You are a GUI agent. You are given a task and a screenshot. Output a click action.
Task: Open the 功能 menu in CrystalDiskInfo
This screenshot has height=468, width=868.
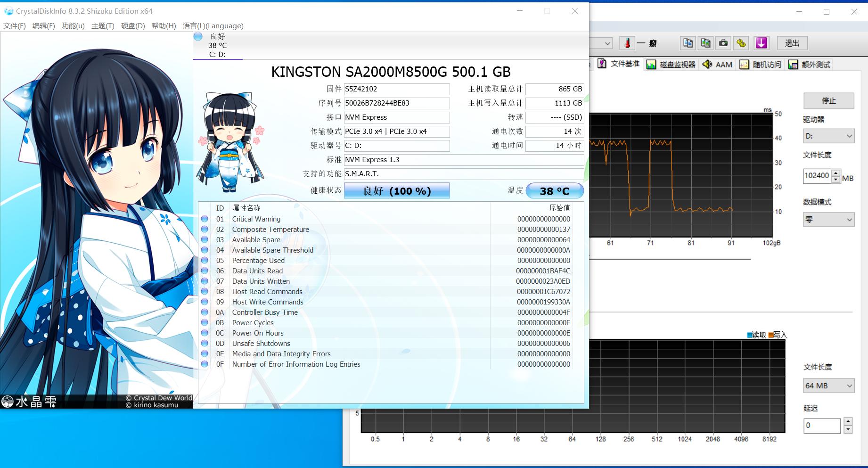coord(73,26)
